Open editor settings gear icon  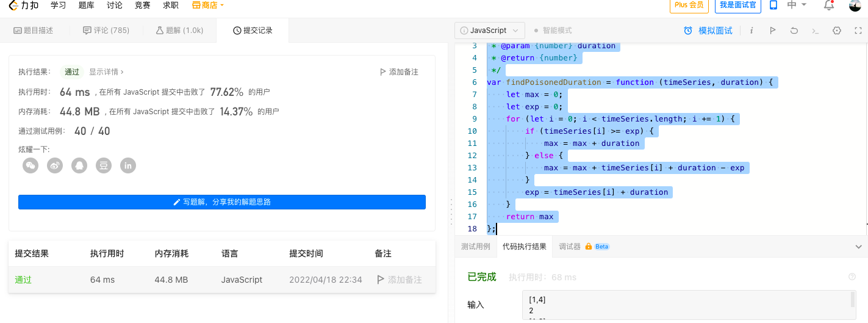(x=837, y=31)
